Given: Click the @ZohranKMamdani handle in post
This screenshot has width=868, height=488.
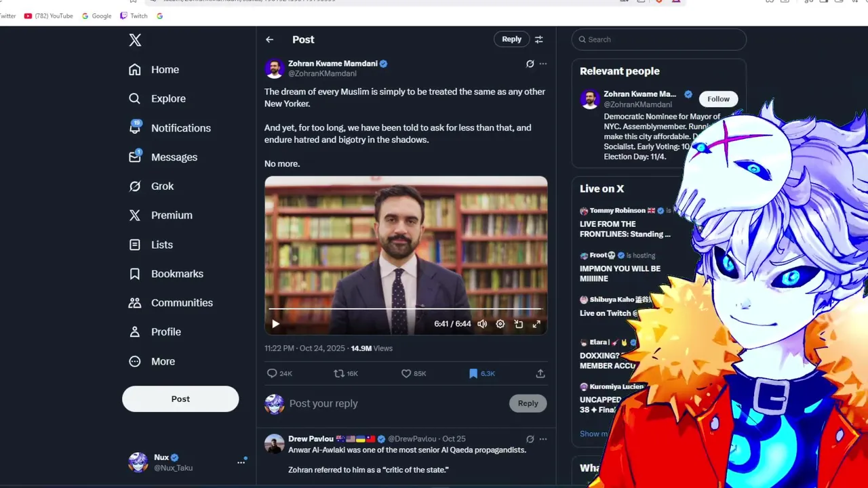Looking at the screenshot, I should pyautogui.click(x=322, y=73).
